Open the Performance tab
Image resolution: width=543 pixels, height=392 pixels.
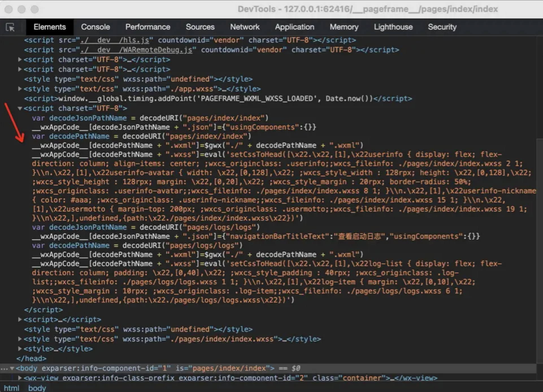(x=148, y=27)
